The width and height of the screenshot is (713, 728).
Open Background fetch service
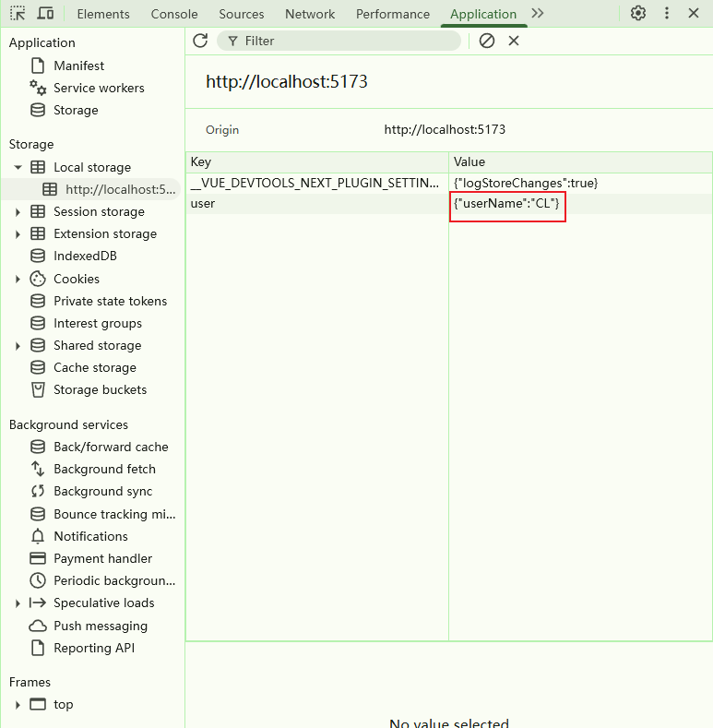click(x=104, y=469)
